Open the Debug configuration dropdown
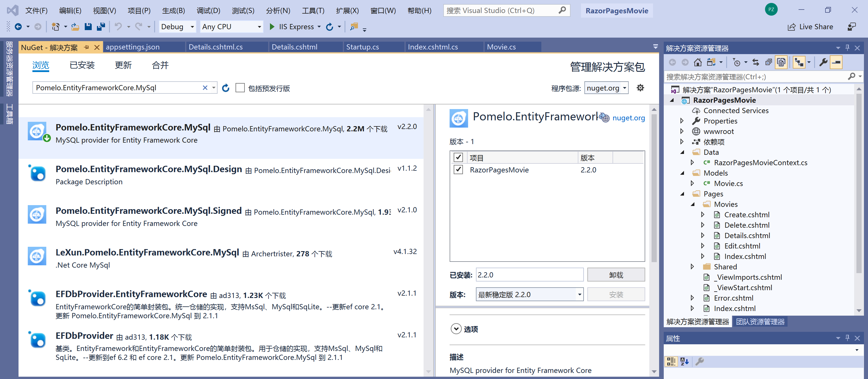Image resolution: width=868 pixels, height=379 pixels. 177,27
